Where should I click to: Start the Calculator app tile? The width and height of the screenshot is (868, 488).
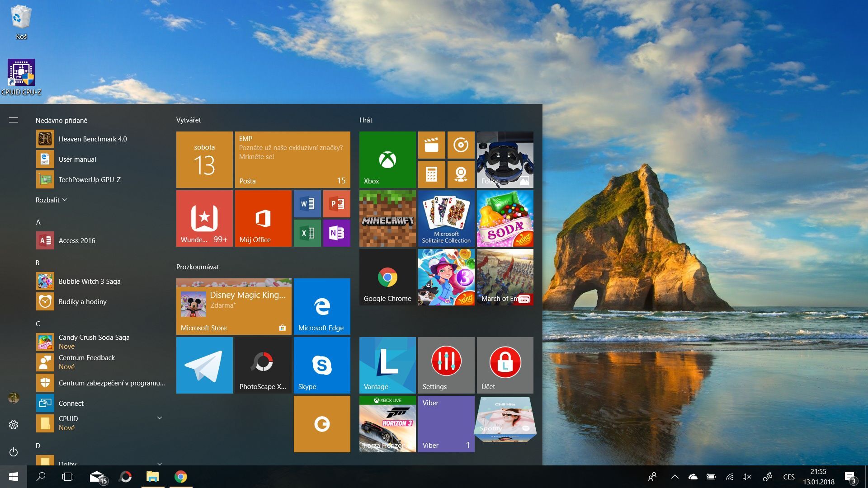(x=432, y=174)
